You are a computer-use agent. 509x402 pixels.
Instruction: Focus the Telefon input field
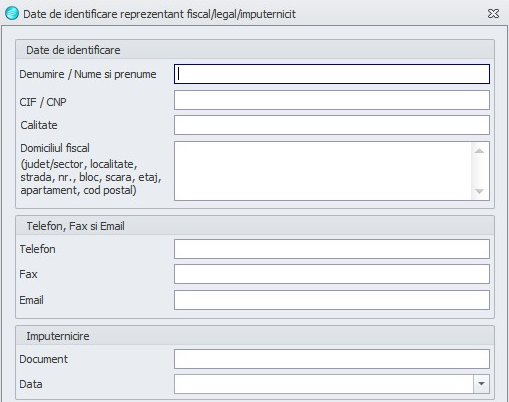332,249
